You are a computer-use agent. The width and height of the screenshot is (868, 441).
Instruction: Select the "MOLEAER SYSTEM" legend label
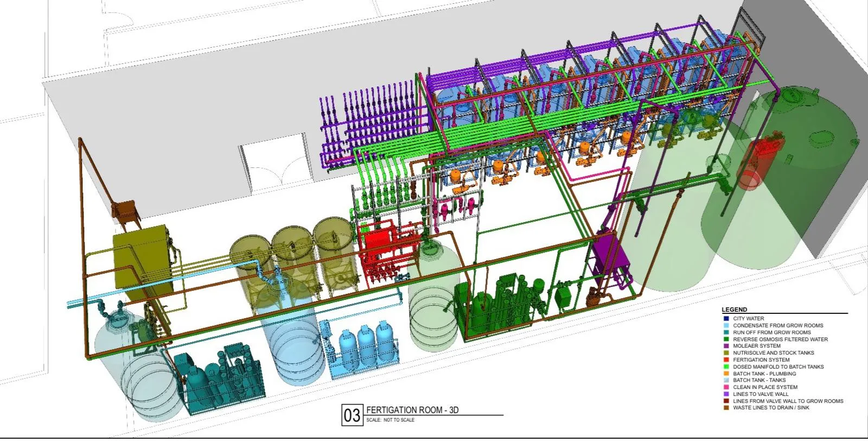[757, 346]
